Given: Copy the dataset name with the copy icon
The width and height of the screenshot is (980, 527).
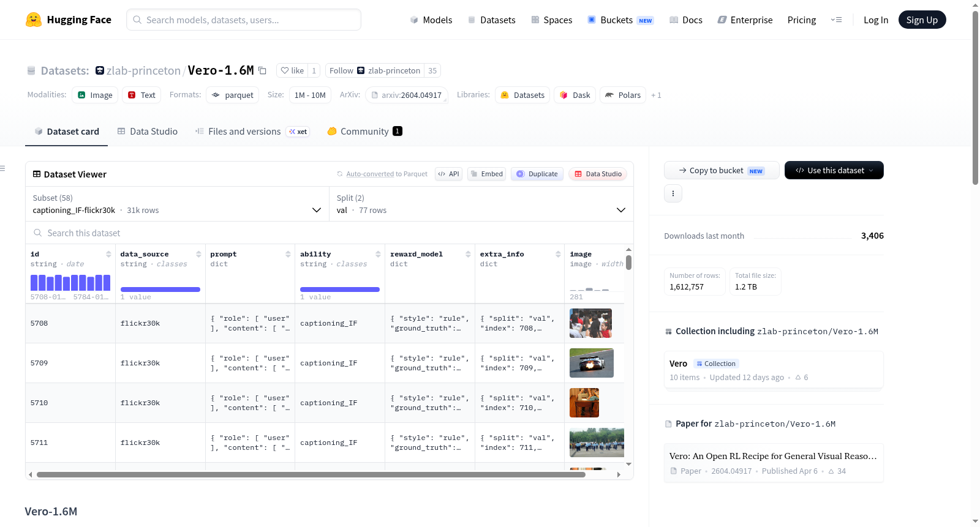Looking at the screenshot, I should pyautogui.click(x=262, y=70).
